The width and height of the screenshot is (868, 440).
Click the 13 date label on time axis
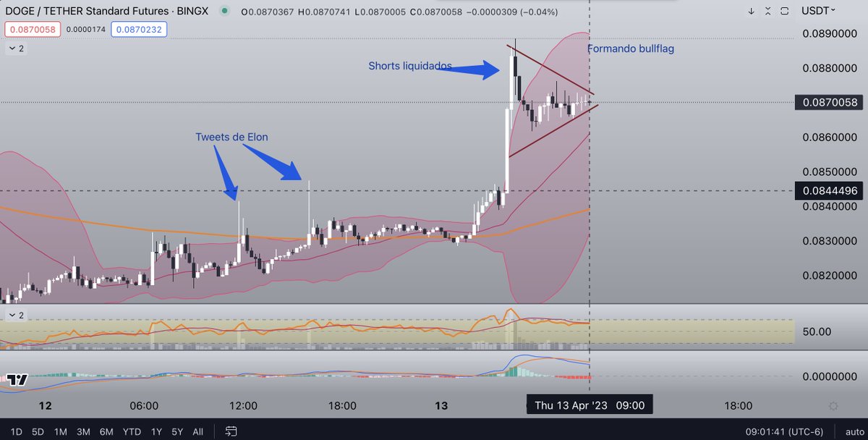[441, 406]
